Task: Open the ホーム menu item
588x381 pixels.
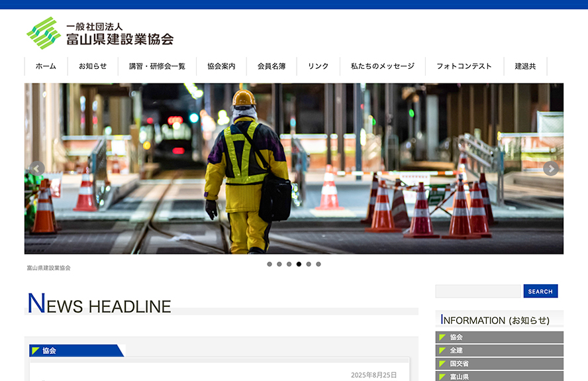Action: point(46,66)
